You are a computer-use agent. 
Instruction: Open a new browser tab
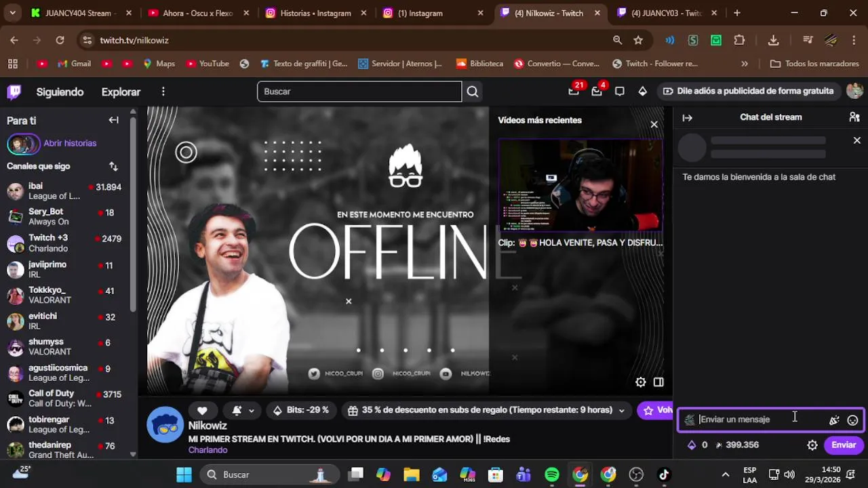pos(737,13)
